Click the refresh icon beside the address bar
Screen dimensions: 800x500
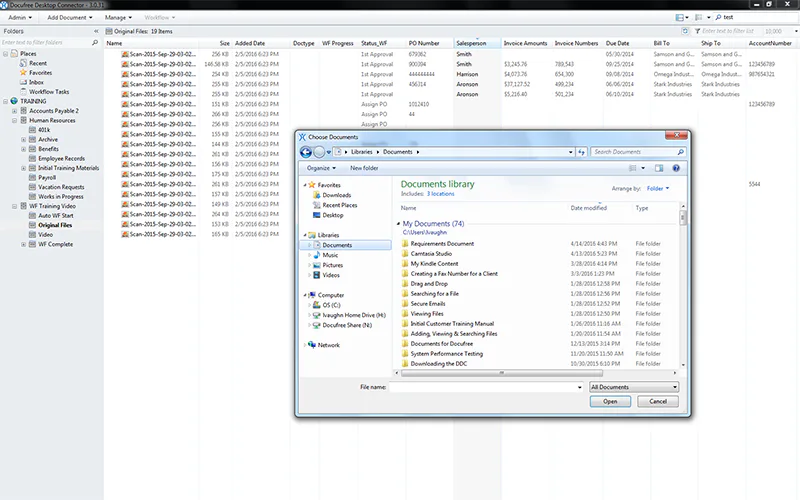[x=581, y=152]
